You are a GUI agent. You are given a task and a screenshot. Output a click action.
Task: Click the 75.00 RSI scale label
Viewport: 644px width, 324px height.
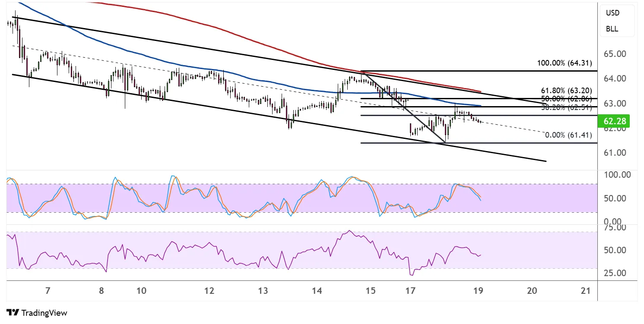click(615, 228)
